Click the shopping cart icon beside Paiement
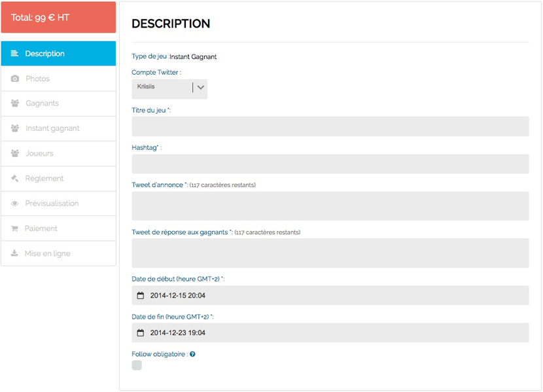 point(14,228)
